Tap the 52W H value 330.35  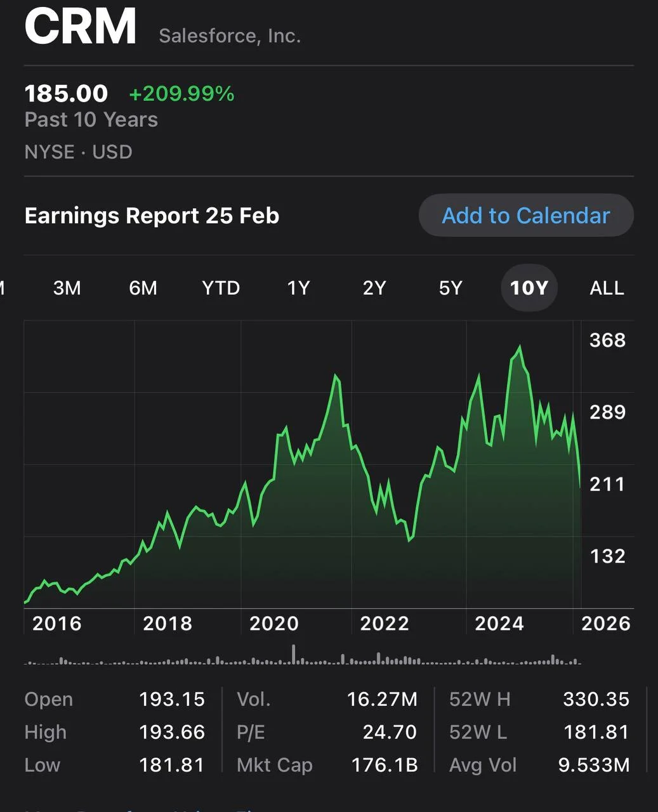point(596,699)
